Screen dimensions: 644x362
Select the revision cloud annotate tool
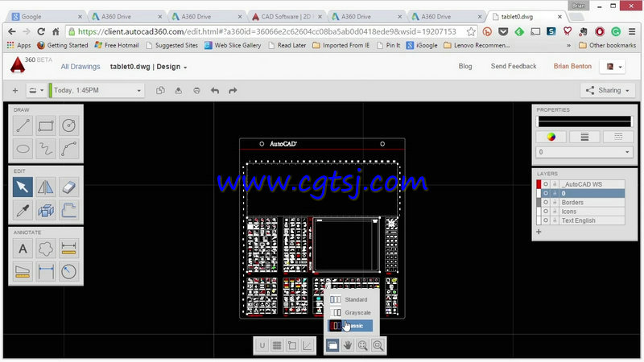point(46,249)
